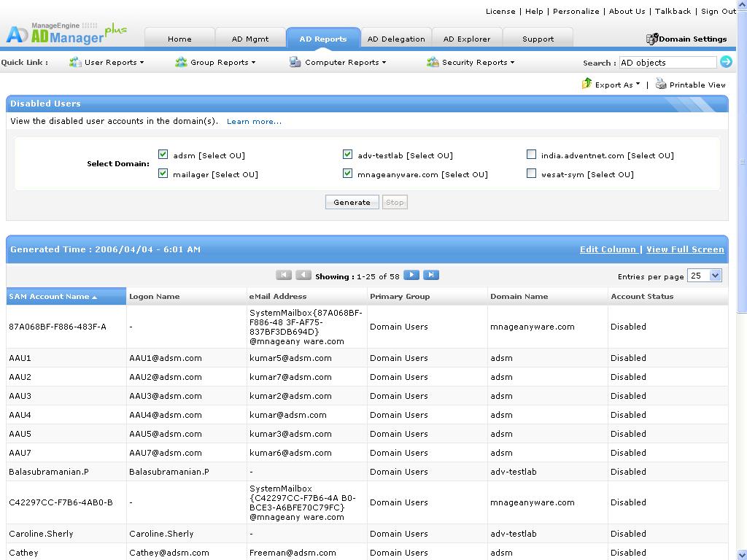Viewport: 747px width, 560px height.
Task: Jump to last page of results
Action: point(431,275)
